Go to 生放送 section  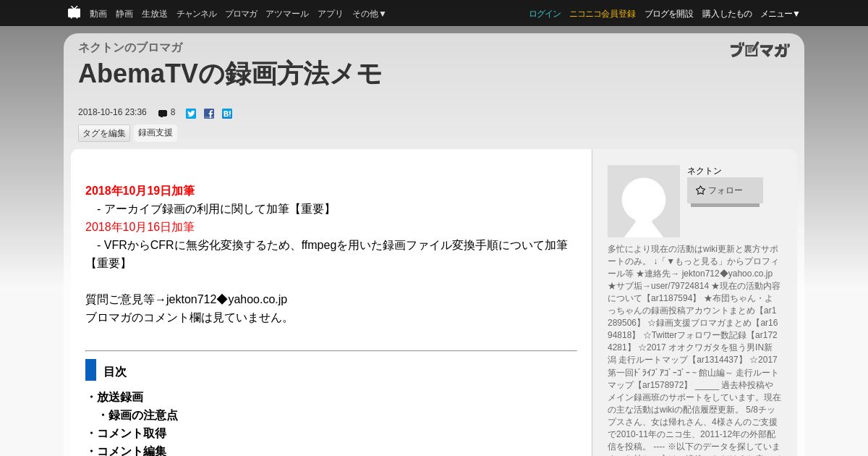155,14
